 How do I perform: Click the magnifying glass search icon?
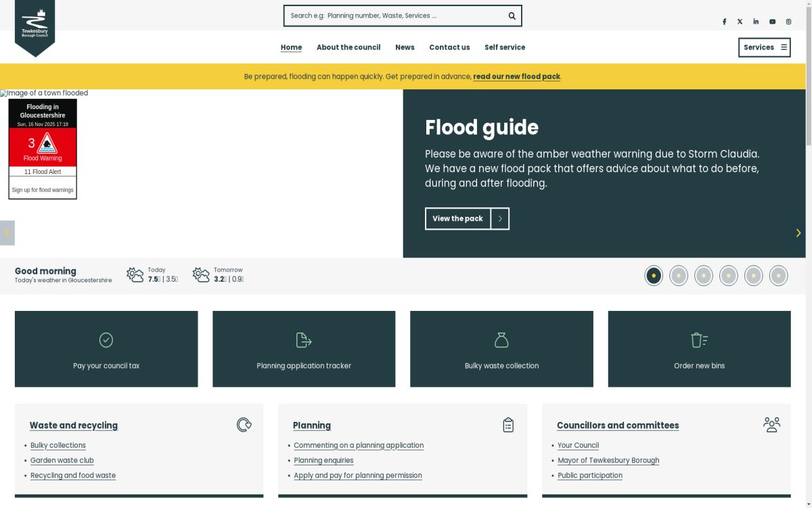click(512, 15)
